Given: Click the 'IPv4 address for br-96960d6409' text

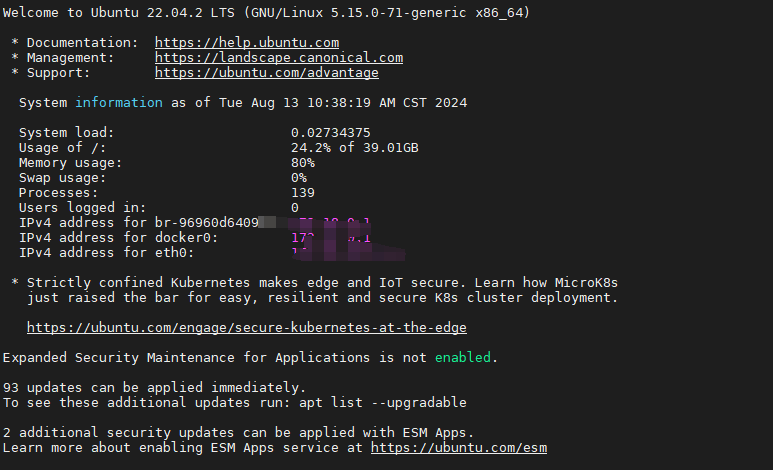Looking at the screenshot, I should 139,223.
